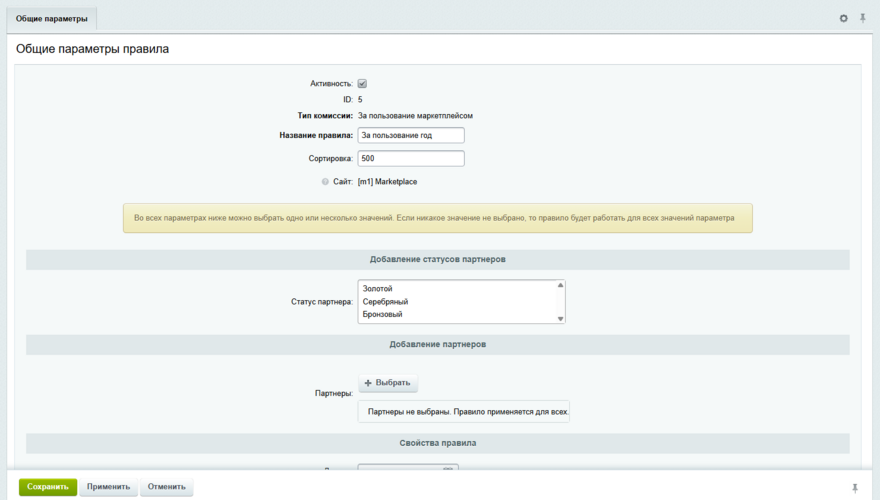Open the settings gear icon at top right
The image size is (880, 500).
843,18
